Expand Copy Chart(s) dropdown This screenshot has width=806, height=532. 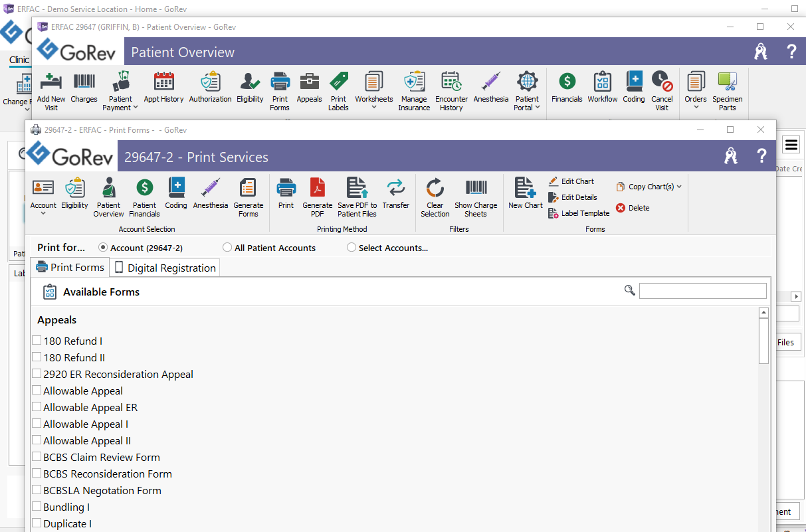coord(679,187)
